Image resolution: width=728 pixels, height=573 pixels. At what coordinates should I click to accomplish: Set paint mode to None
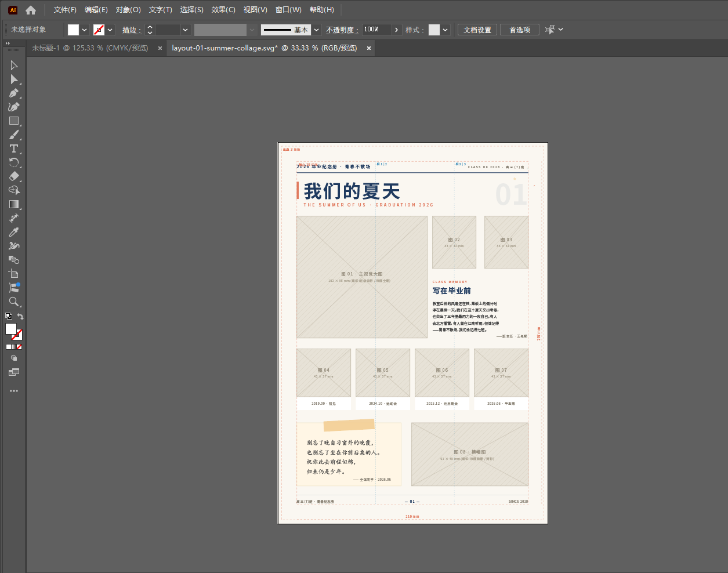pos(19,347)
